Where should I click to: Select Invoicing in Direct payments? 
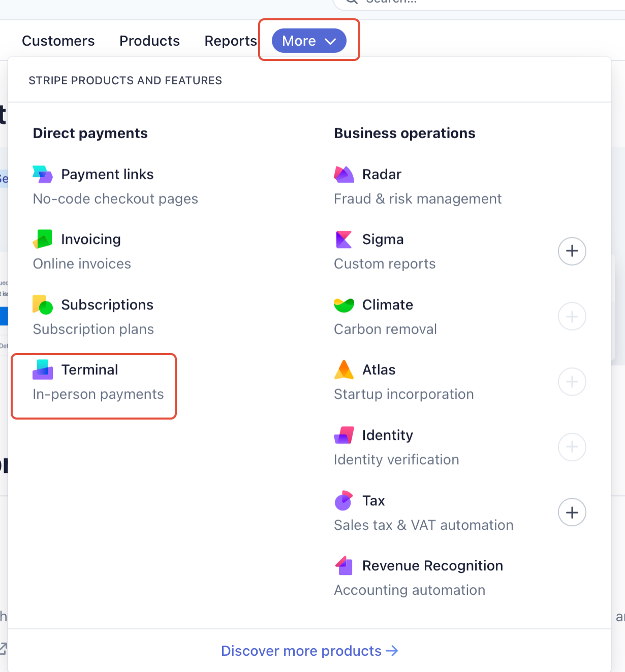[91, 239]
